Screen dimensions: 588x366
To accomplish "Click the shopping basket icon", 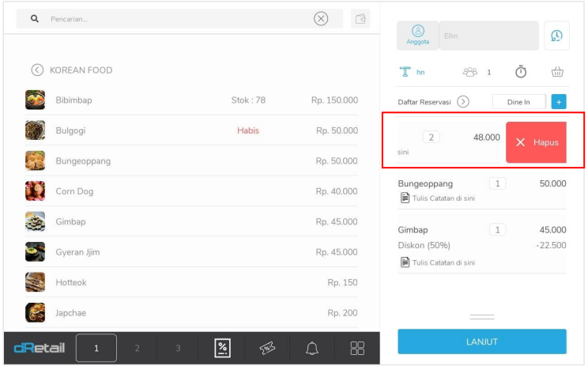I will (x=557, y=72).
